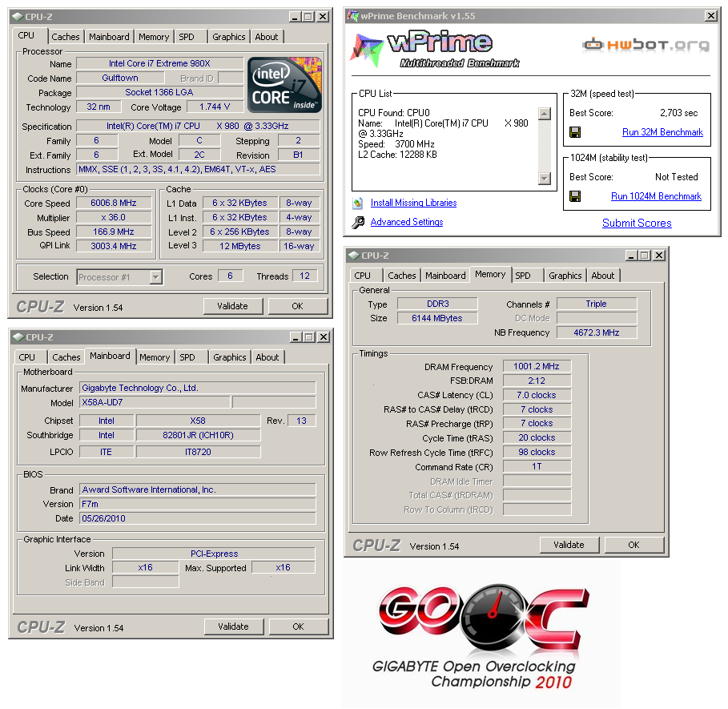Image resolution: width=728 pixels, height=709 pixels.
Task: Click the title icon of the CPU-Z Mainboard window
Action: pos(18,337)
